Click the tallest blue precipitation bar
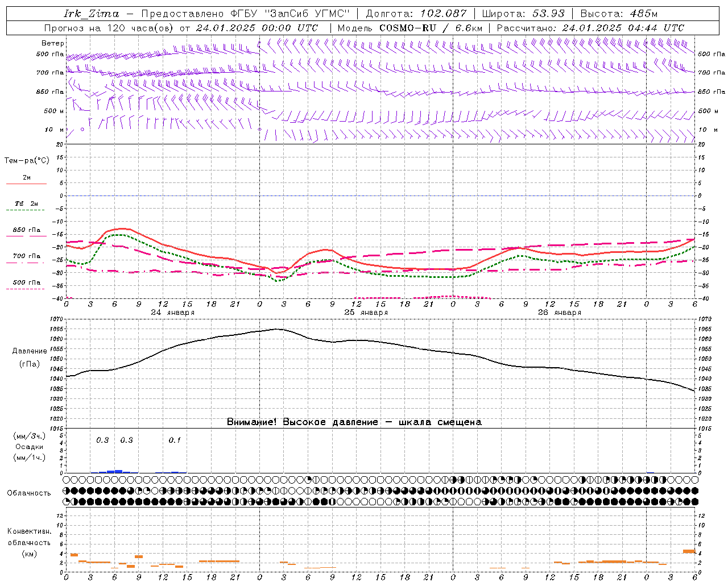This screenshot has height=582, width=728. pyautogui.click(x=118, y=471)
